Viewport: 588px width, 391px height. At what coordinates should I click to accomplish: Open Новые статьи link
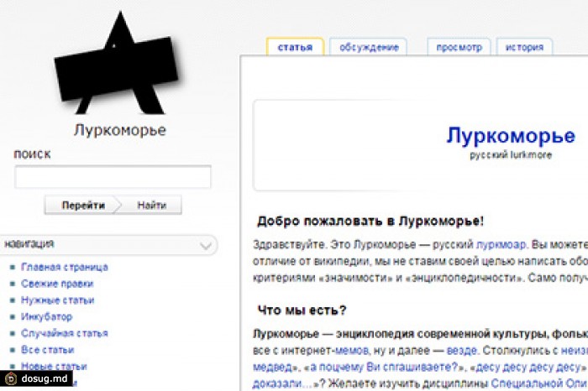(x=54, y=366)
